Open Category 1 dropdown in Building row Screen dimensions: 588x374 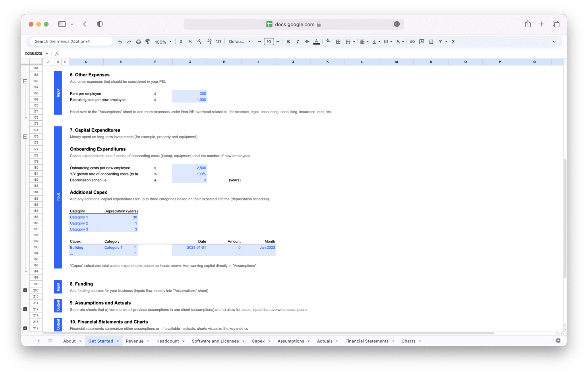pos(135,247)
